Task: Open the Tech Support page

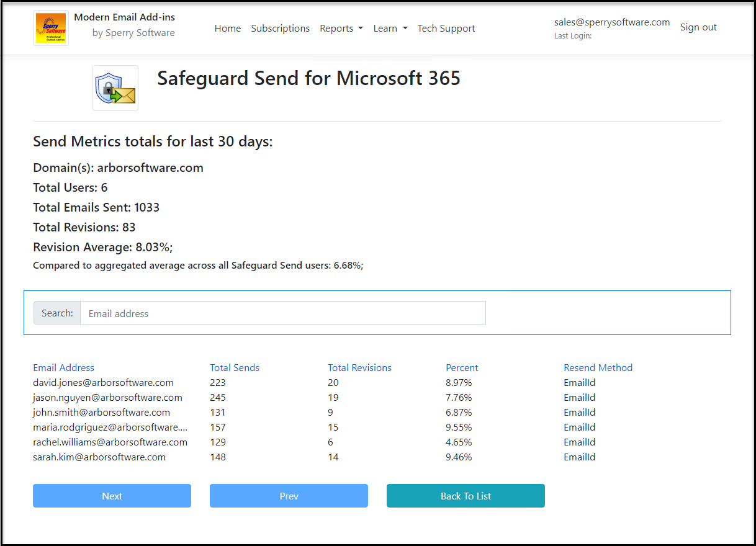Action: 446,28
